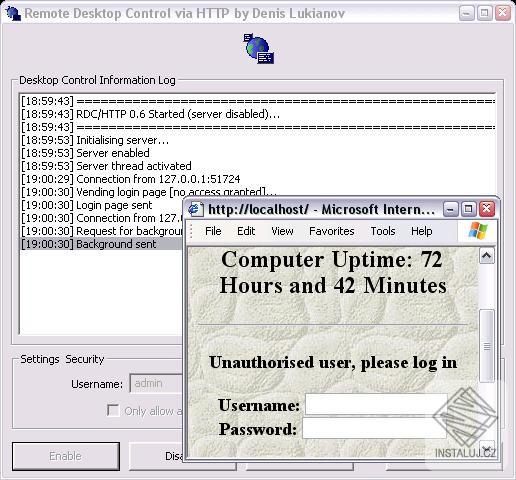Select the 'RDC/HTTP 0.6 Started' log line
The width and height of the screenshot is (516, 480).
click(150, 114)
